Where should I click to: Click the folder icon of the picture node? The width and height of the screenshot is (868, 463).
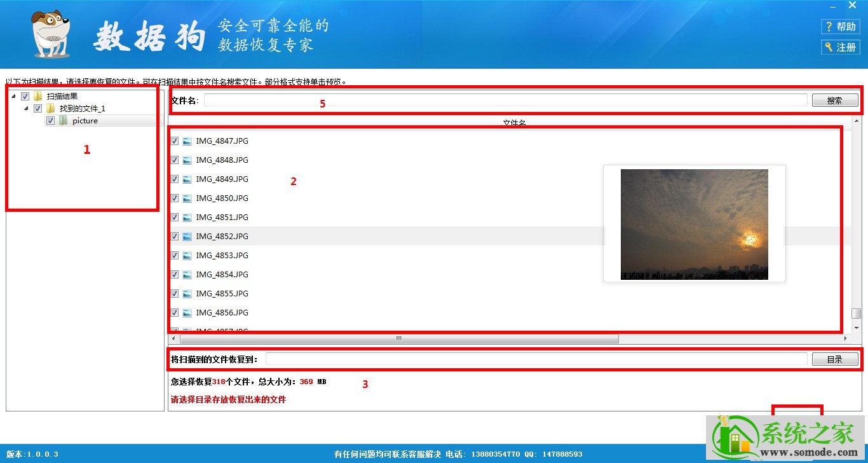[63, 120]
